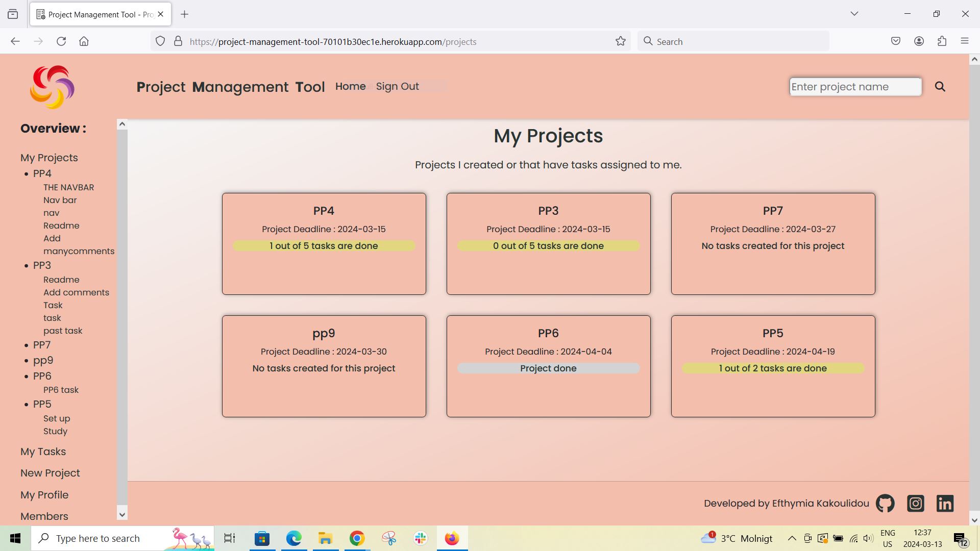Image resolution: width=980 pixels, height=551 pixels.
Task: Expand hidden icons in the system tray
Action: coord(792,538)
